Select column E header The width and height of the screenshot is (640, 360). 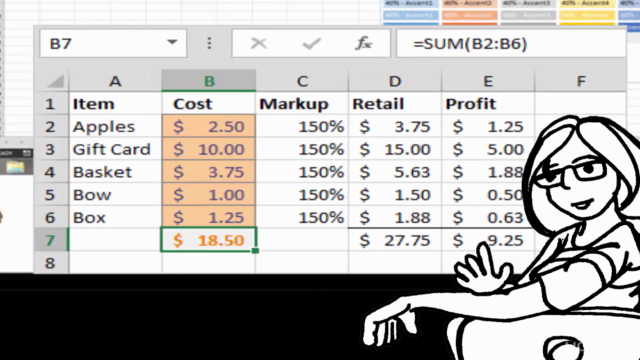pyautogui.click(x=488, y=81)
